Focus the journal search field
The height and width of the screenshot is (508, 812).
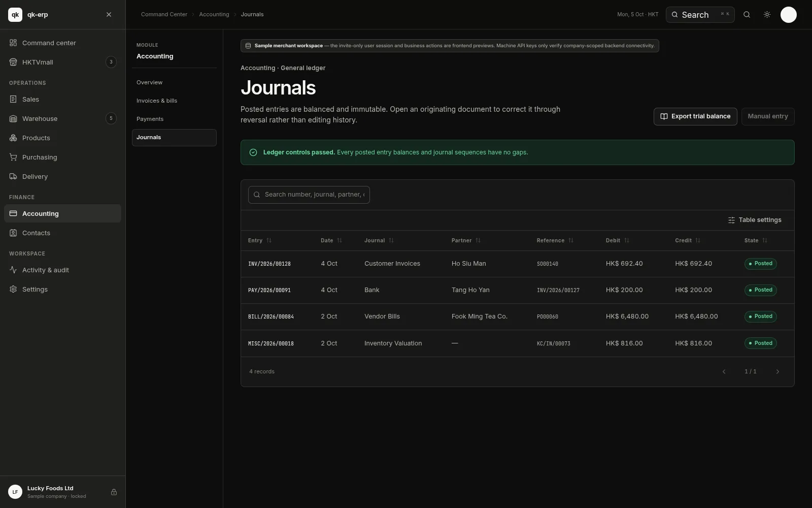(x=309, y=195)
